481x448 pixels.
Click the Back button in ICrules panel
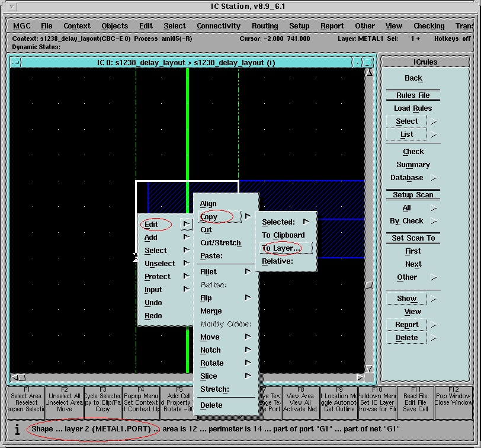[413, 78]
